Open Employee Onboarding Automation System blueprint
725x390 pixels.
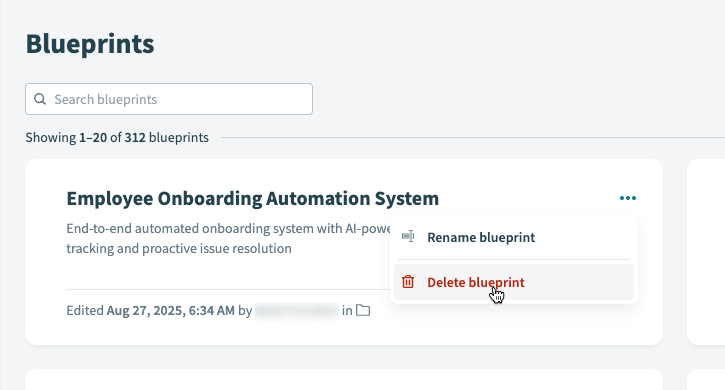click(252, 198)
